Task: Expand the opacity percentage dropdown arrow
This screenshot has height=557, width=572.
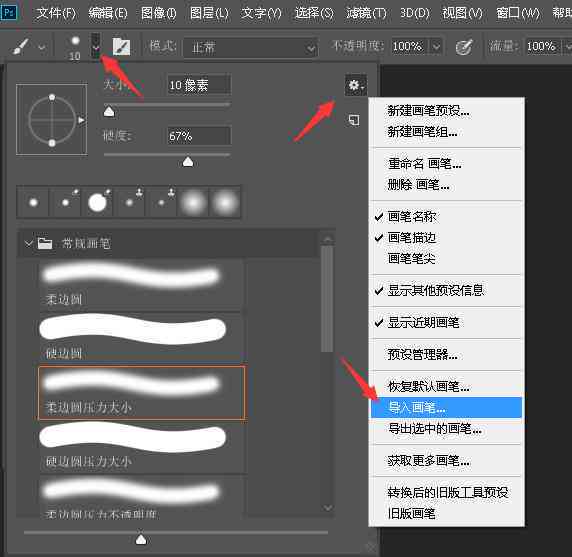Action: click(436, 47)
